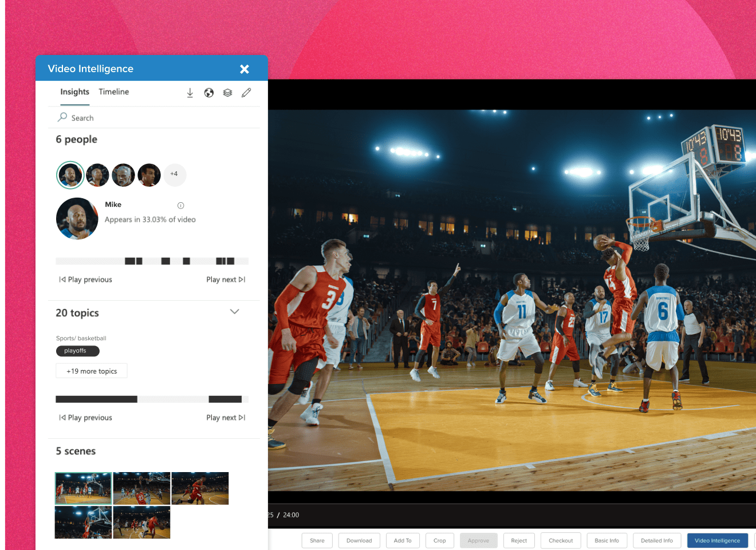Screen dimensions: 756x550
Task: Click the blue Video Intelligence button
Action: tap(717, 541)
